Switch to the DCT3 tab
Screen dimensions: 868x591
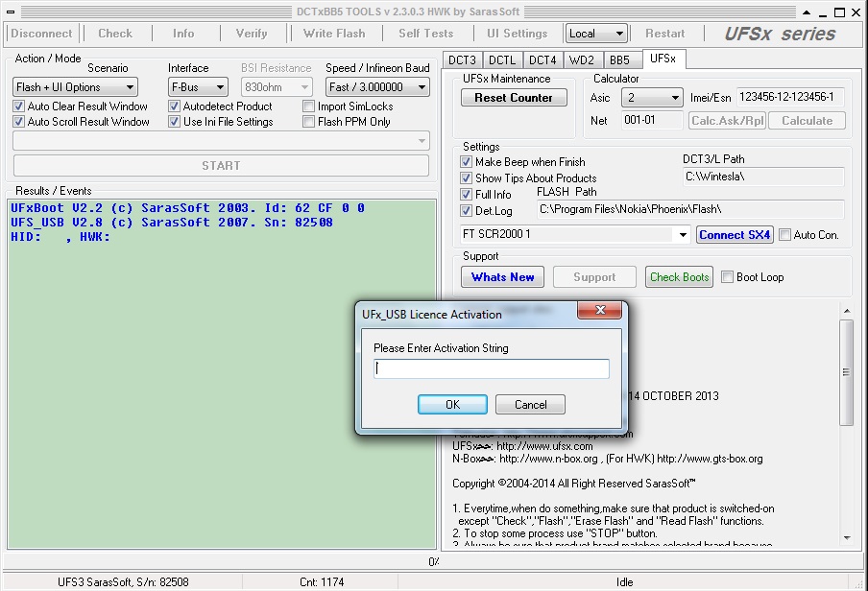coord(462,59)
